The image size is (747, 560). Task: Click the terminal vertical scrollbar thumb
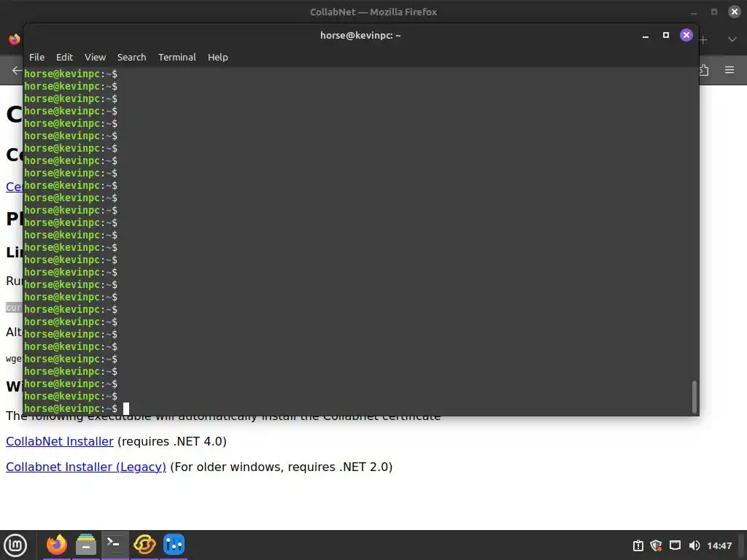(694, 397)
